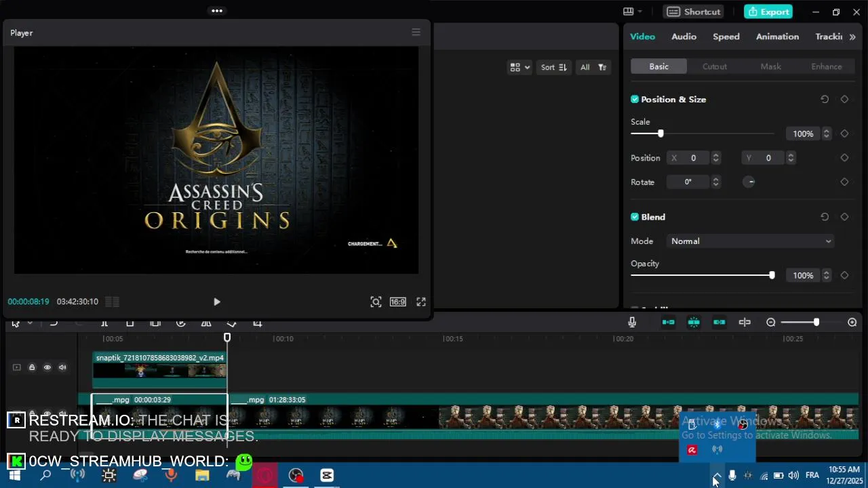Reset Position & Size settings
This screenshot has height=488, width=868.
pos(825,99)
